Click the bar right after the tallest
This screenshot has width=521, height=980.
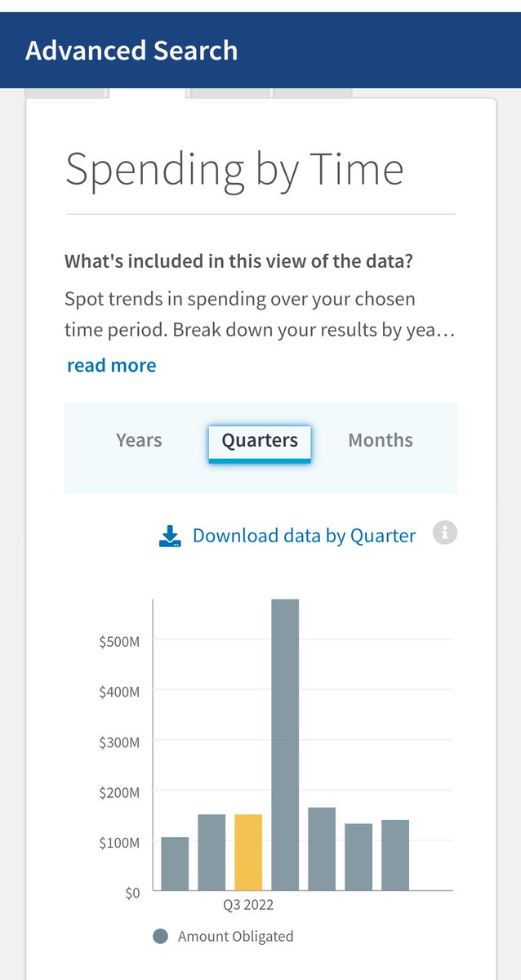click(322, 849)
